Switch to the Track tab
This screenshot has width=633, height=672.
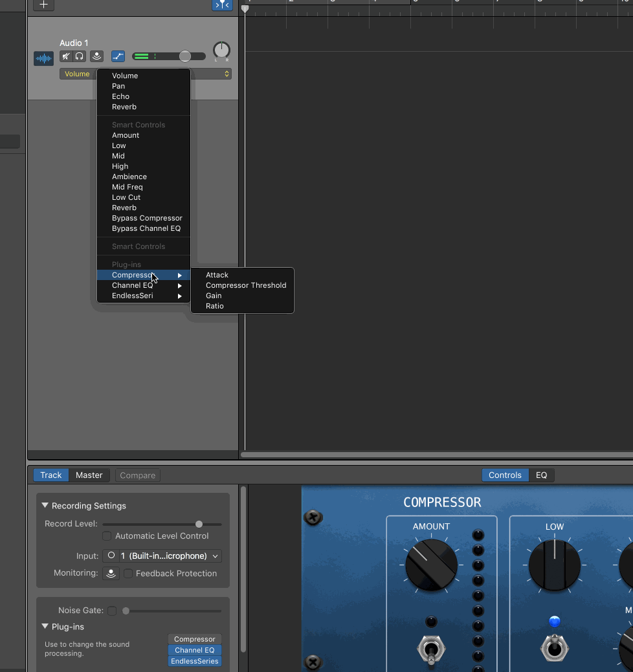pyautogui.click(x=51, y=475)
